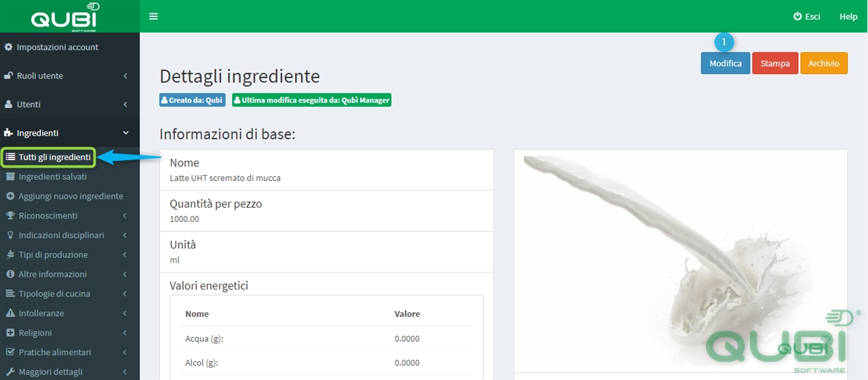Click the plus icon of Aggiungi nuovo ingrediente
The width and height of the screenshot is (868, 380).
[10, 196]
